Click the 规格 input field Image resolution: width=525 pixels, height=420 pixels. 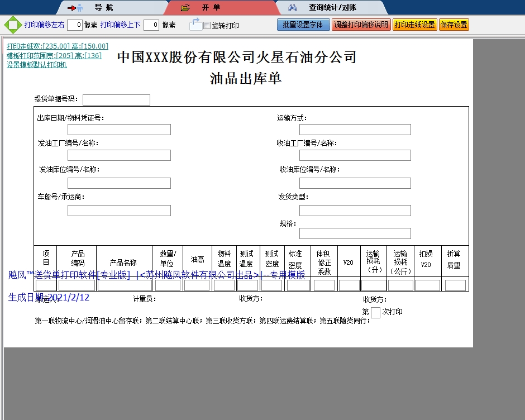pyautogui.click(x=355, y=233)
